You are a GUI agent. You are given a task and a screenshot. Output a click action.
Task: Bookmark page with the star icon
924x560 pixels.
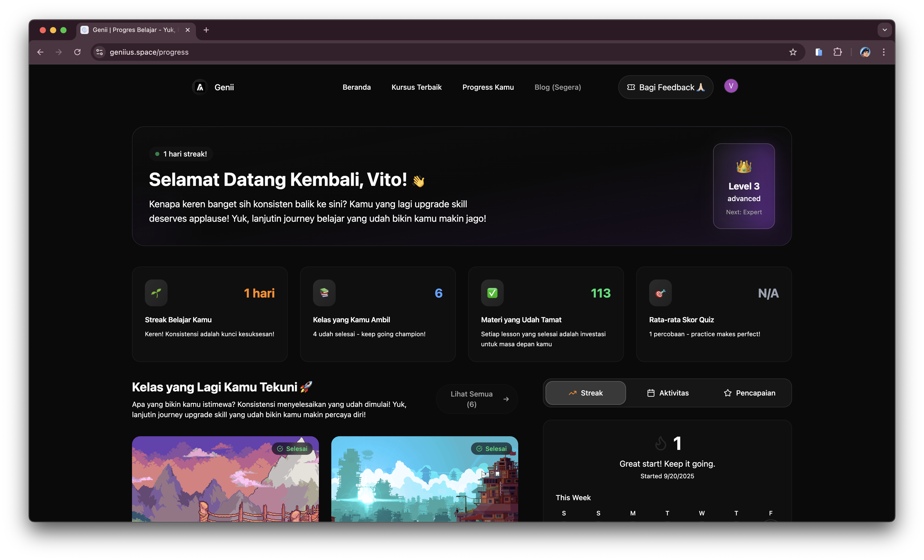792,52
